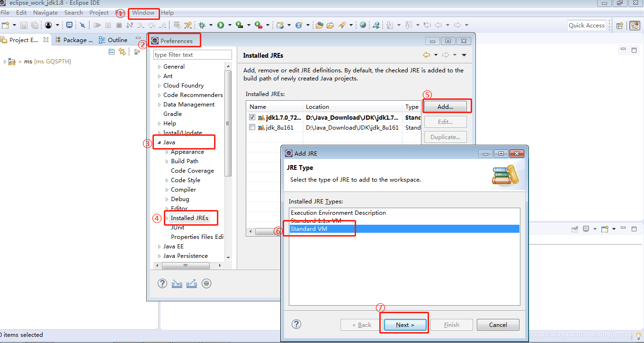
Task: Switch to the Package Explorer tab
Action: point(73,40)
